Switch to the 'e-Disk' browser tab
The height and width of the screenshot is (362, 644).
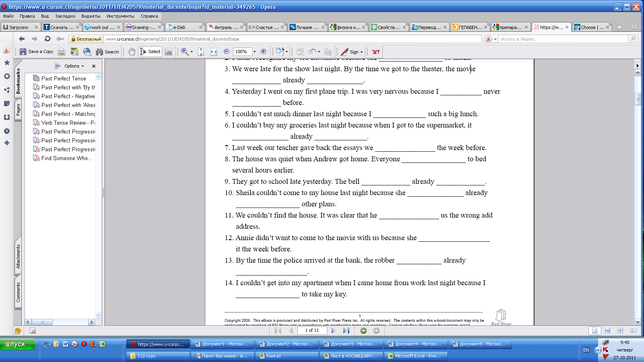pos(184,27)
